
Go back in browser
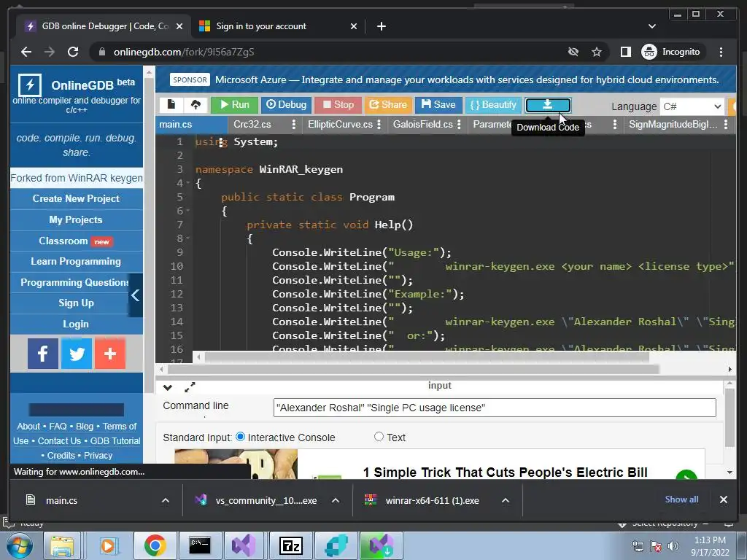point(26,52)
